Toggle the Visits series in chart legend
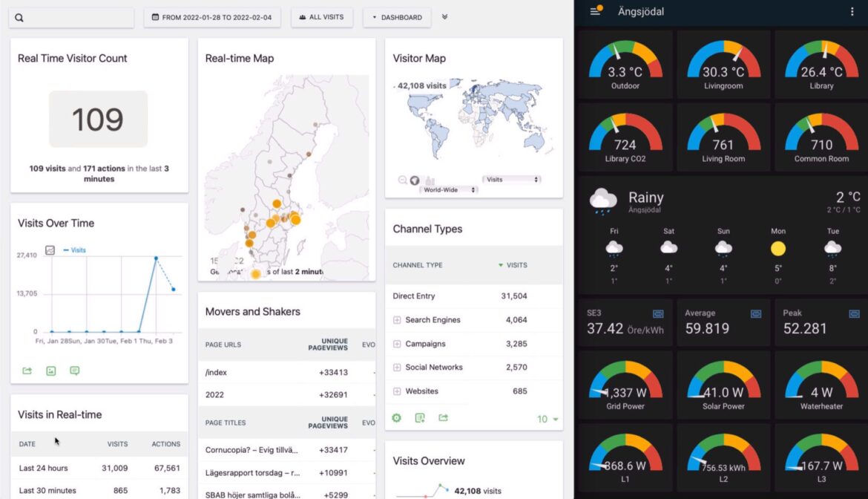The height and width of the screenshot is (499, 868). pos(74,250)
